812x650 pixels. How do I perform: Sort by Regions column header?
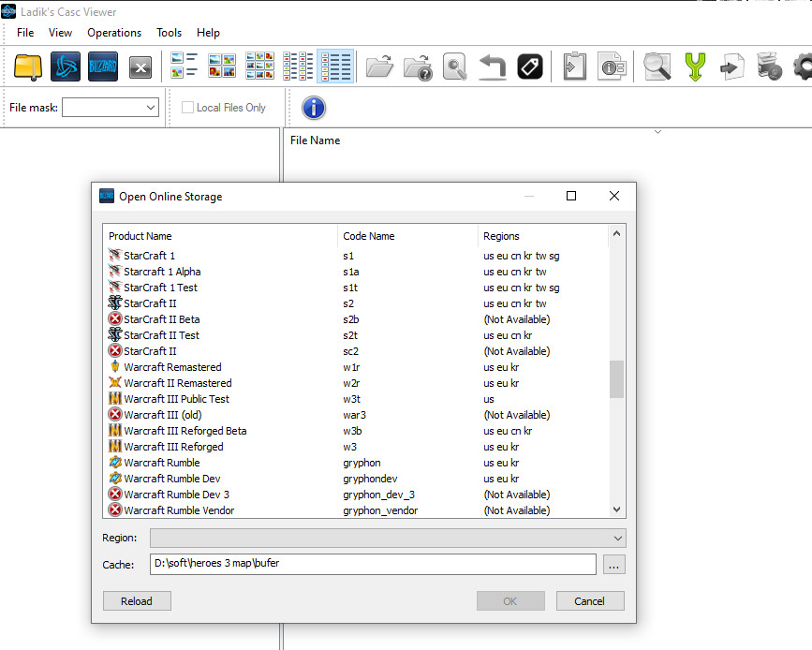click(x=542, y=236)
